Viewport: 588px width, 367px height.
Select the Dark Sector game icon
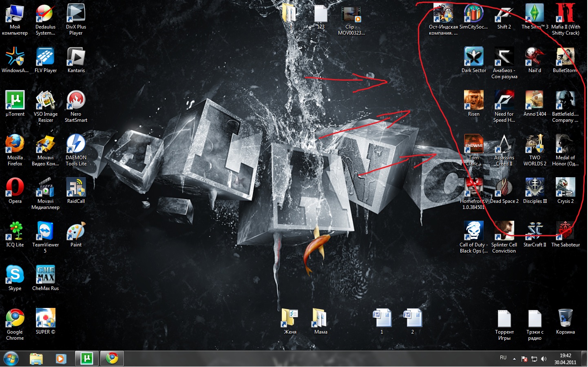click(473, 60)
